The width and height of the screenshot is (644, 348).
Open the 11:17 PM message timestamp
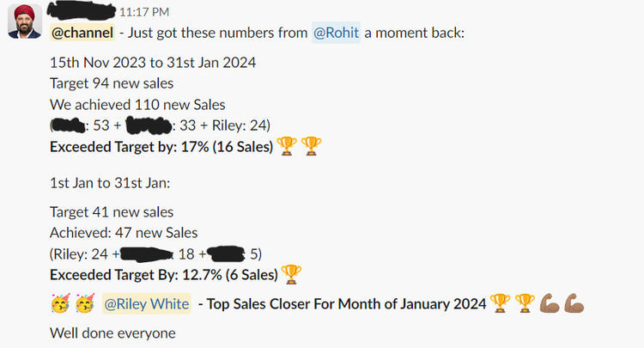pos(144,12)
